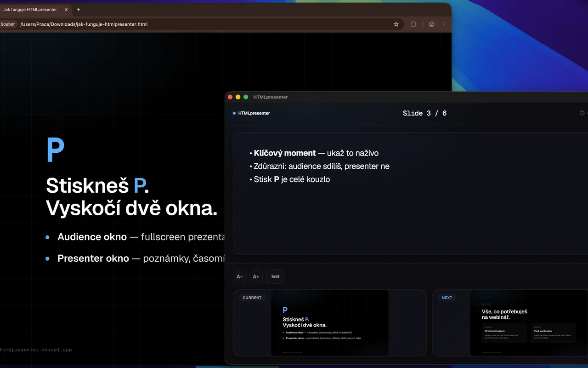This screenshot has height=368, width=588.
Task: Decrease notes font size with A− button
Action: coord(240,276)
